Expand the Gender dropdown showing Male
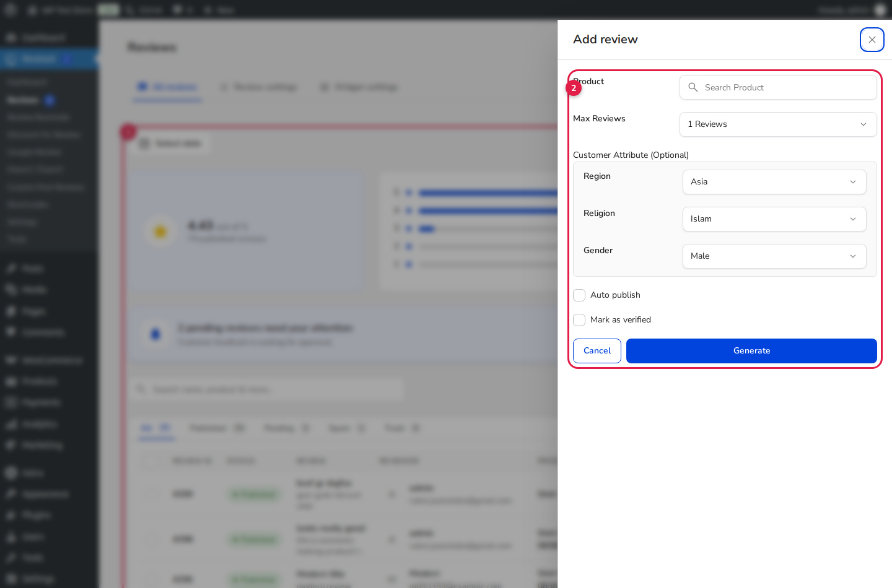The width and height of the screenshot is (892, 588). (774, 256)
